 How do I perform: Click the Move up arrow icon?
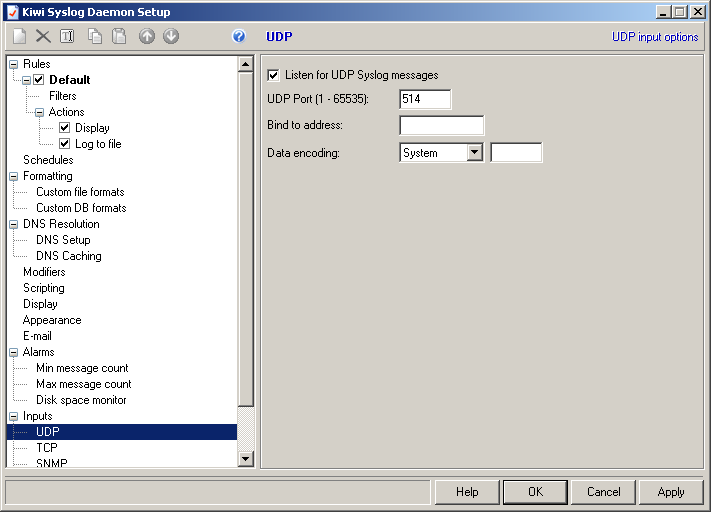coord(147,36)
